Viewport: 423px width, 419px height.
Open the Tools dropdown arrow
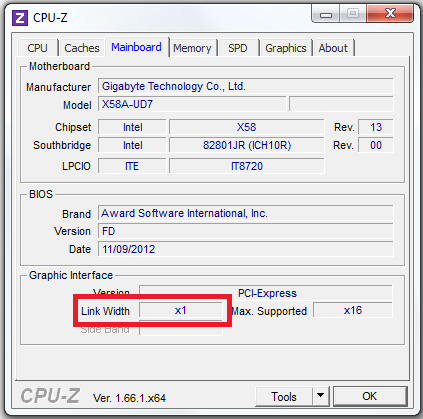[321, 396]
